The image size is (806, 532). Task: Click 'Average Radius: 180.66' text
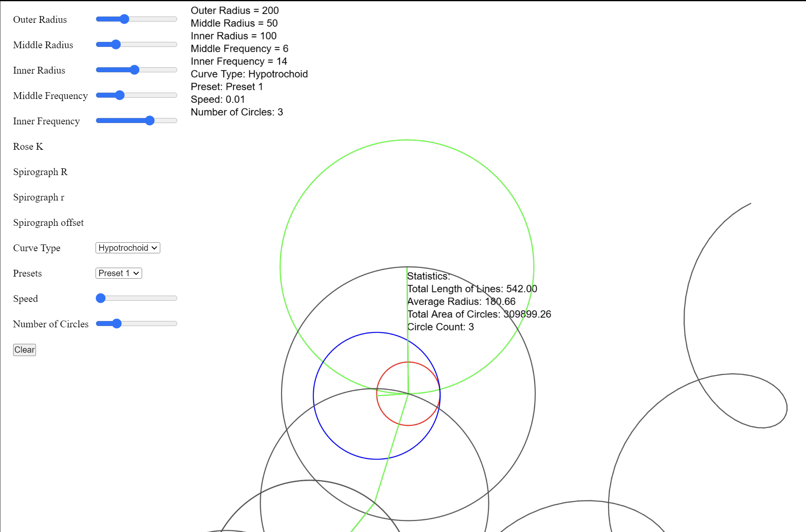[461, 302]
